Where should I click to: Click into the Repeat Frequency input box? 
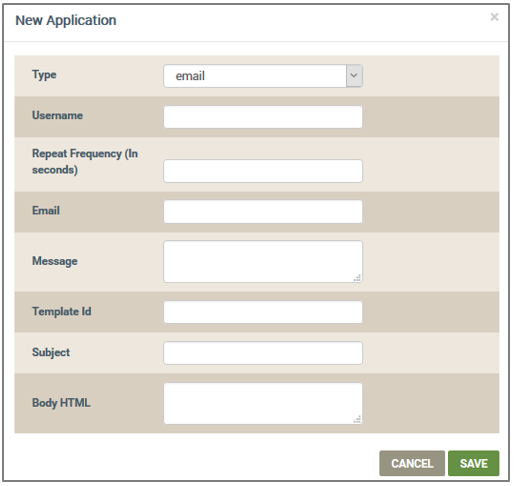[x=263, y=171]
